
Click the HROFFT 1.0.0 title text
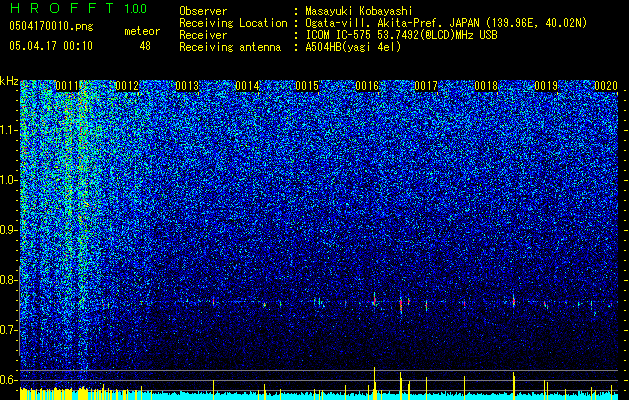[78, 8]
